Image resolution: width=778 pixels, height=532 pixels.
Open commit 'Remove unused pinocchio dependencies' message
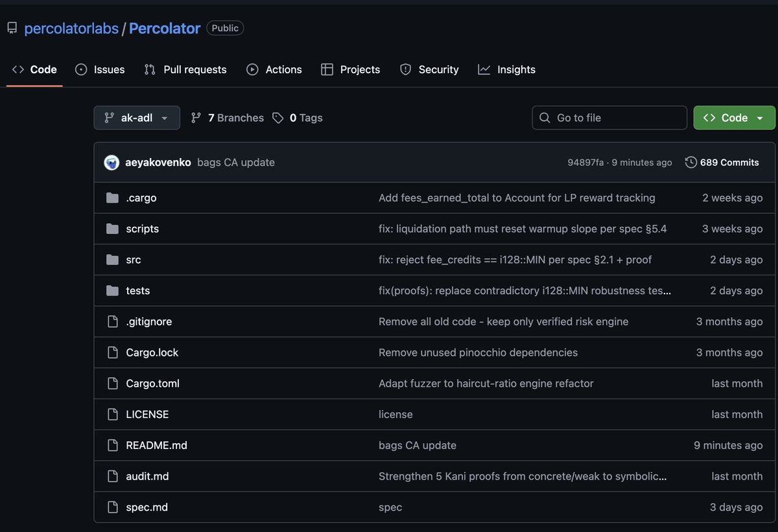478,353
